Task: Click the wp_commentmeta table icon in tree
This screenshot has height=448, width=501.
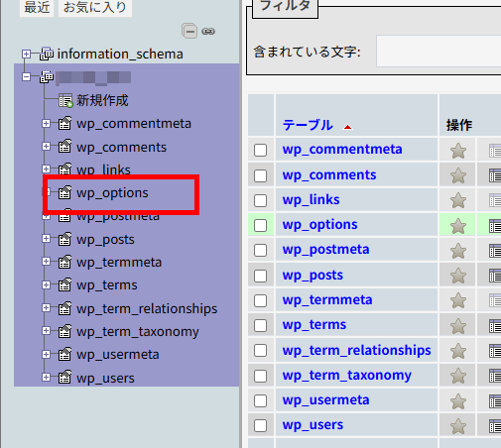Action: 64,123
